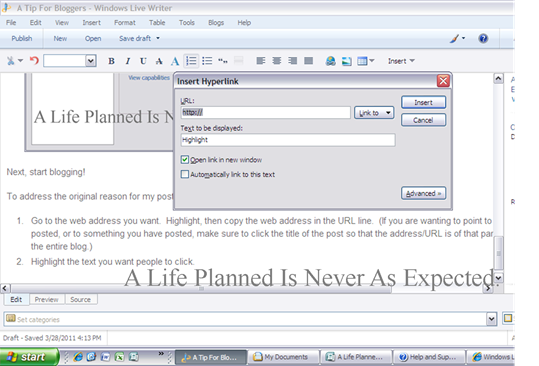Image resolution: width=539 pixels, height=366 pixels.
Task: Publish the blog post
Action: click(x=22, y=38)
